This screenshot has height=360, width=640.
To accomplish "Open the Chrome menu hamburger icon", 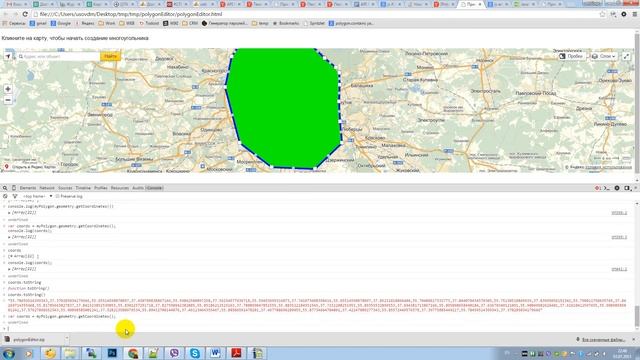I will [635, 14].
